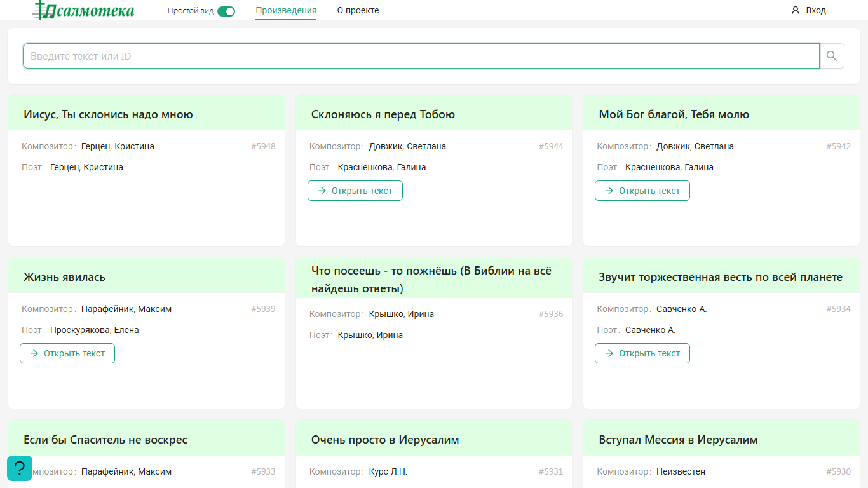Click poet Красненкова, Галина in card #5942
Image resolution: width=868 pixels, height=488 pixels.
point(669,167)
